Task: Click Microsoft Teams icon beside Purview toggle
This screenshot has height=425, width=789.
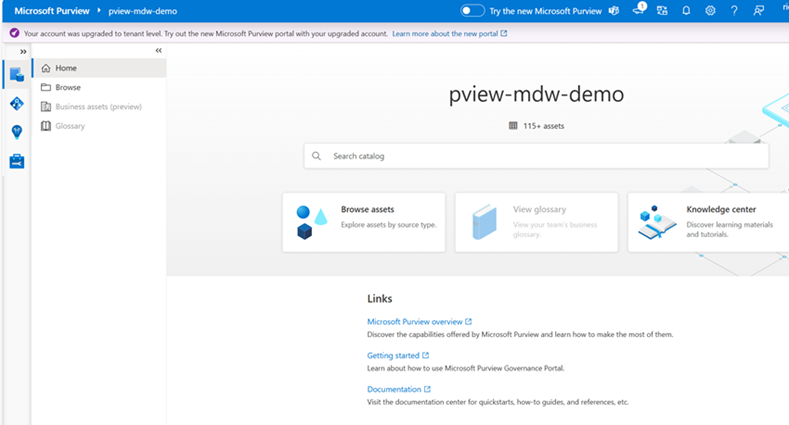Action: click(614, 11)
